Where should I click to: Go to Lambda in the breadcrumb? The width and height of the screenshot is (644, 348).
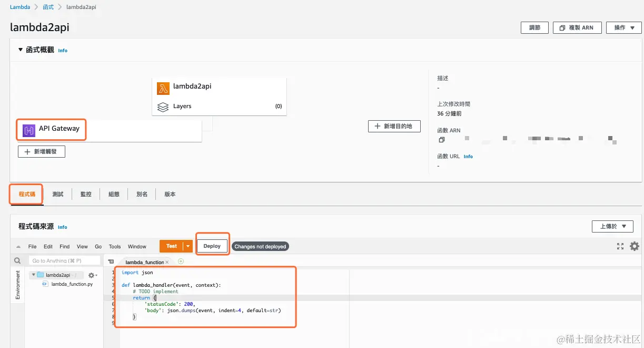click(x=19, y=7)
